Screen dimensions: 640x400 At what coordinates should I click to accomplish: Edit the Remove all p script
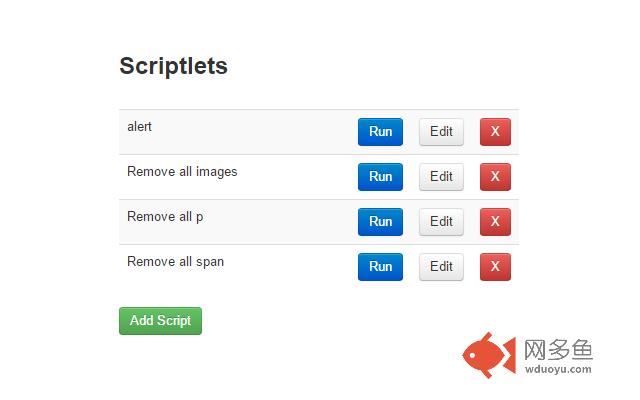(x=441, y=222)
